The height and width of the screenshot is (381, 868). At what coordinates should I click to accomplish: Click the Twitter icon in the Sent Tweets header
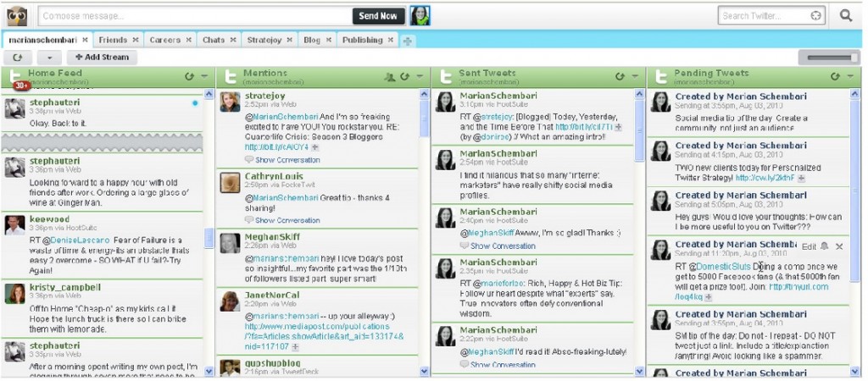[x=444, y=76]
